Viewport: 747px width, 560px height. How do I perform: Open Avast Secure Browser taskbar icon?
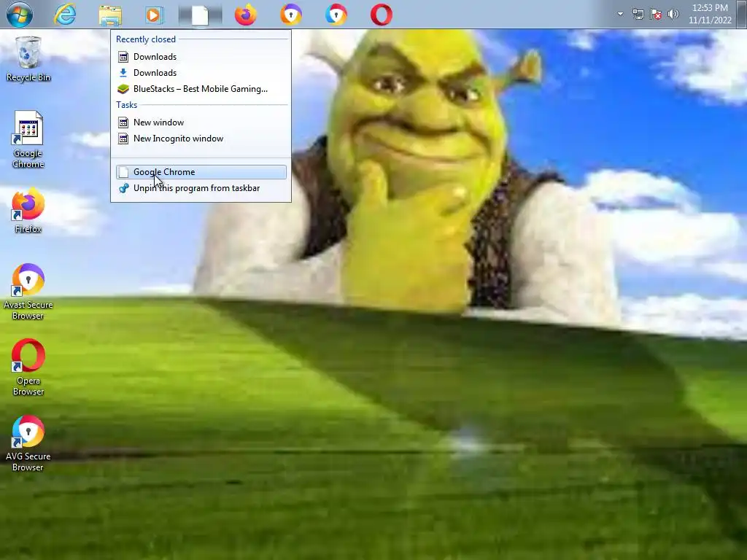tap(290, 15)
